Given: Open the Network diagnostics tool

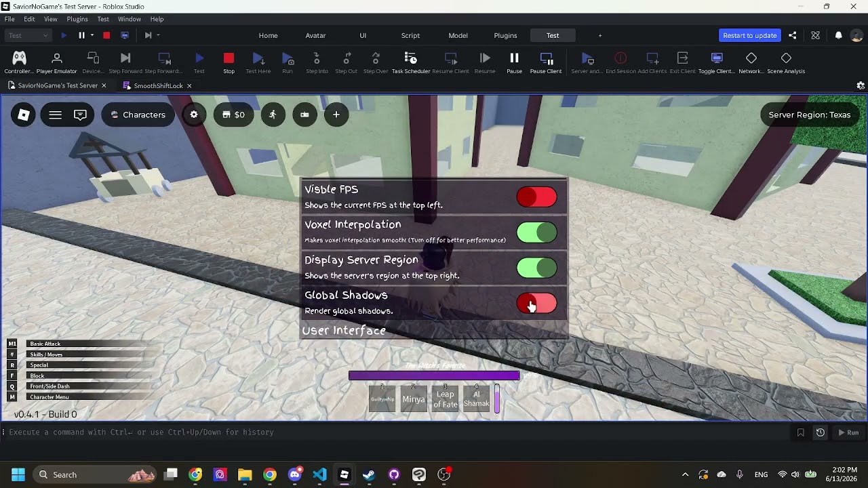Looking at the screenshot, I should (x=751, y=62).
